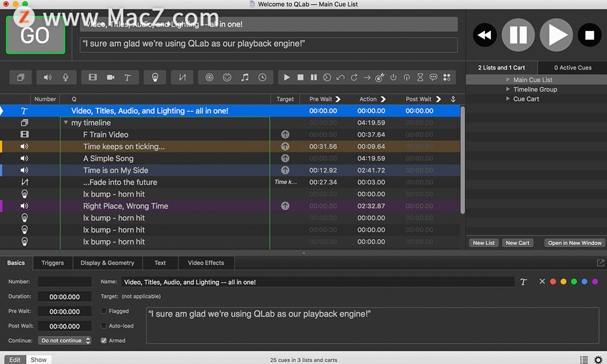
Task: Click the cue list vertical scrollbar
Action: click(462, 160)
